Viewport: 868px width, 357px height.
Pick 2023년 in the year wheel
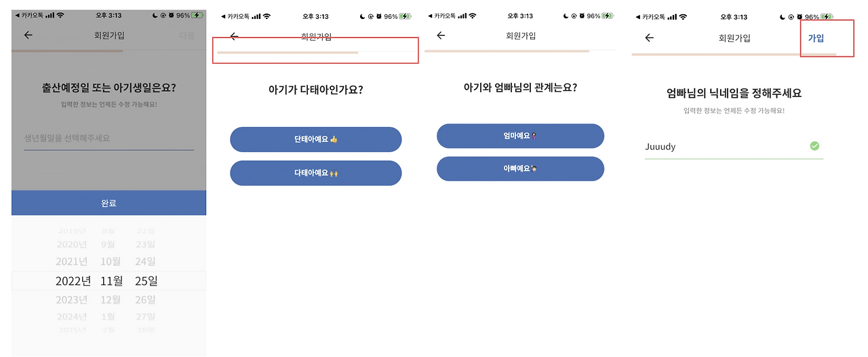pos(72,299)
